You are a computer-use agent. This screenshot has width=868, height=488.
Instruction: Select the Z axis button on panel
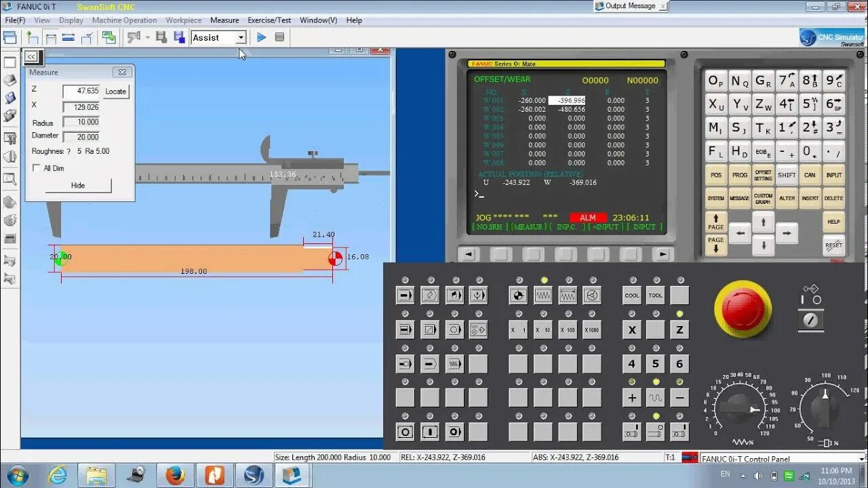(x=679, y=330)
